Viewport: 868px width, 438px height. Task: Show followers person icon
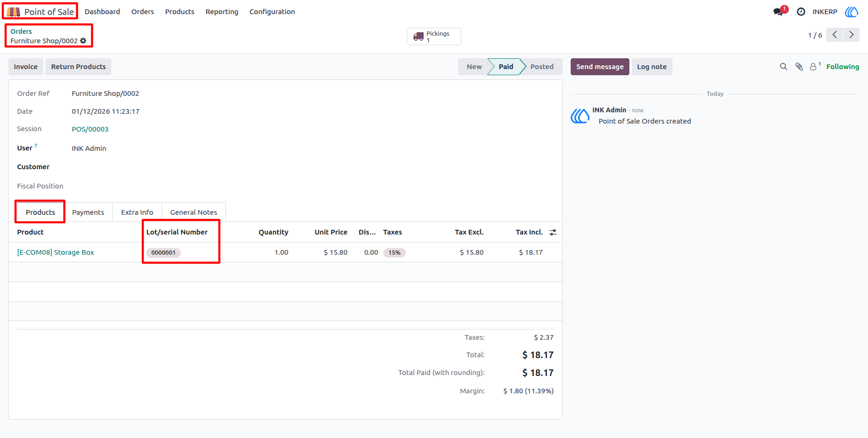coord(814,67)
